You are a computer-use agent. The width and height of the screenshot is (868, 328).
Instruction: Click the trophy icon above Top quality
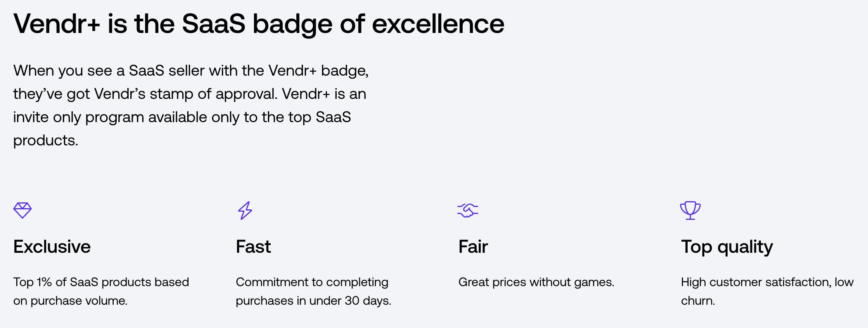[x=690, y=211]
